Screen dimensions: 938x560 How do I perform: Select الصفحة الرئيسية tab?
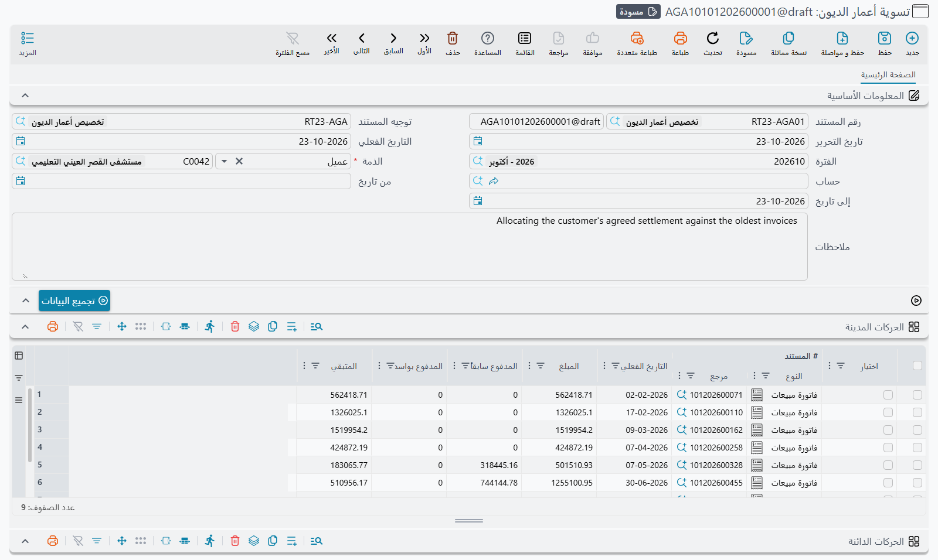pyautogui.click(x=888, y=75)
